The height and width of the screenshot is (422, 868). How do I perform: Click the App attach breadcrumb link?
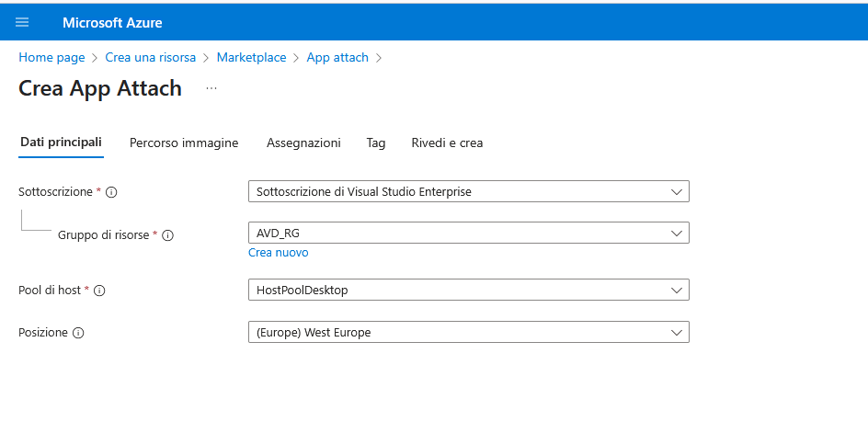(x=337, y=58)
